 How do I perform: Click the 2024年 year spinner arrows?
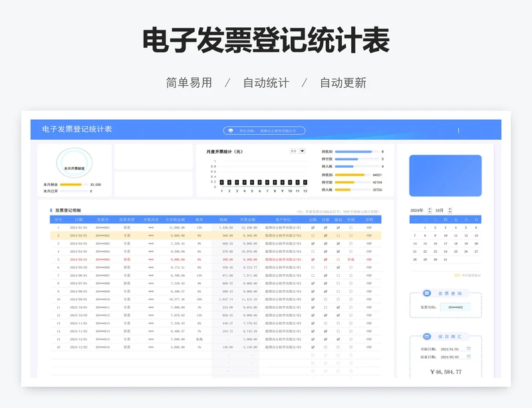coord(430,210)
